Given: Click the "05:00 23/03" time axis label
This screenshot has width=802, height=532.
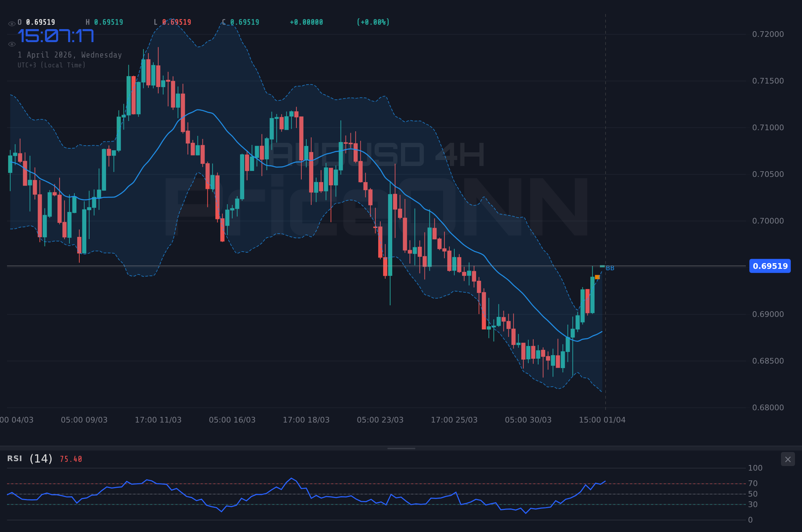Looking at the screenshot, I should point(380,420).
